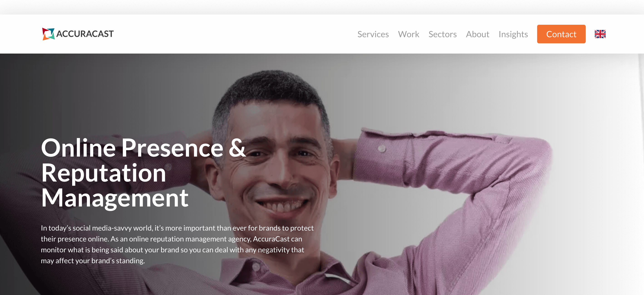Click 'AccuraCast can' in the paragraph
The image size is (644, 295).
(277, 239)
